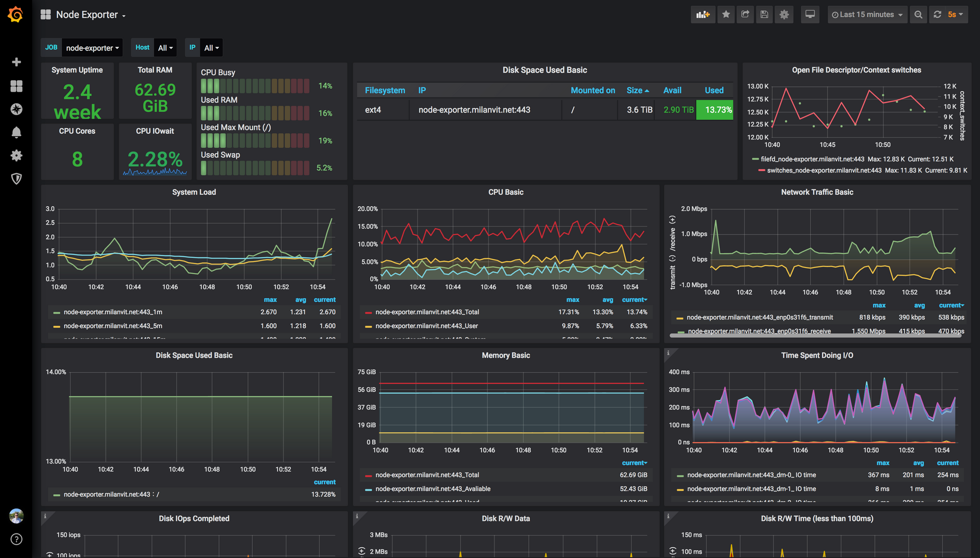
Task: Toggle the 443_Avaliable memory series
Action: point(433,489)
